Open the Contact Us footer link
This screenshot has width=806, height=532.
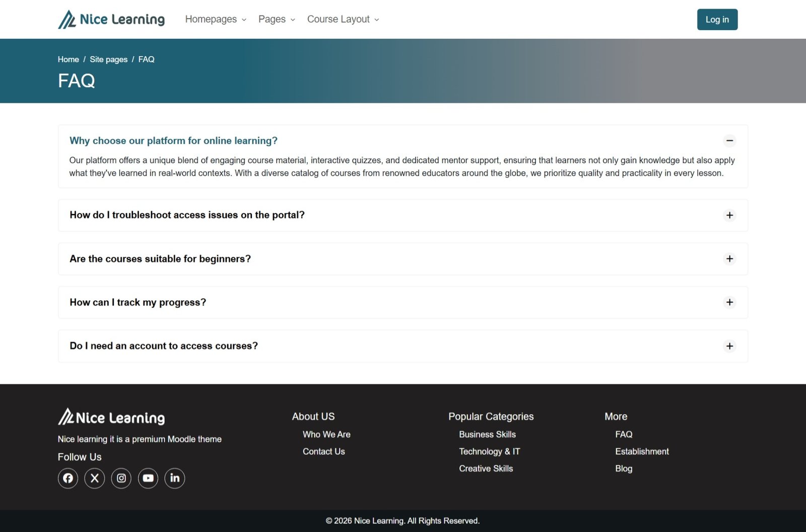324,451
